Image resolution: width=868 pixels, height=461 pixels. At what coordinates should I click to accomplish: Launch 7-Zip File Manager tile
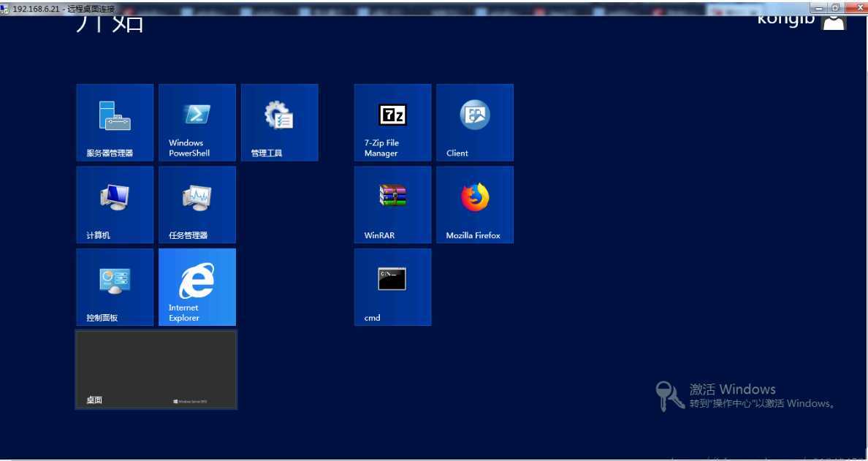click(392, 122)
